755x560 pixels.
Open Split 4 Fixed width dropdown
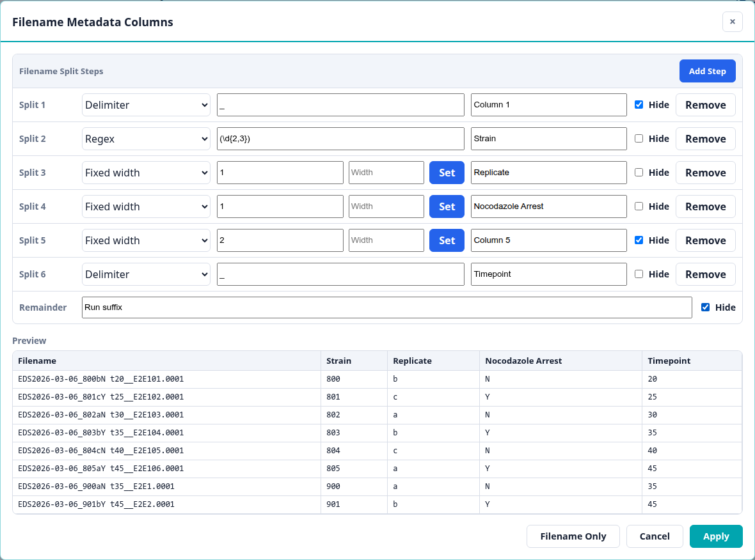146,206
